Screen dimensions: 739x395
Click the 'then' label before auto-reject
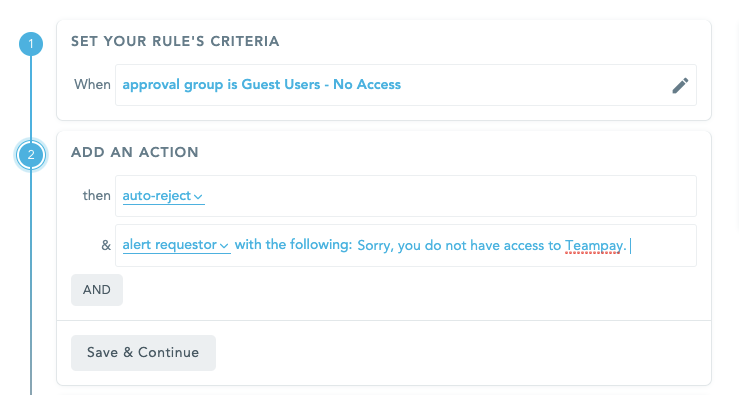coord(97,196)
